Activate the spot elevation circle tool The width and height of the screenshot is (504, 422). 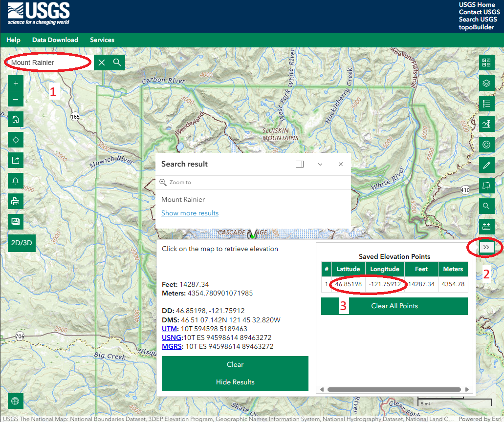pyautogui.click(x=486, y=145)
